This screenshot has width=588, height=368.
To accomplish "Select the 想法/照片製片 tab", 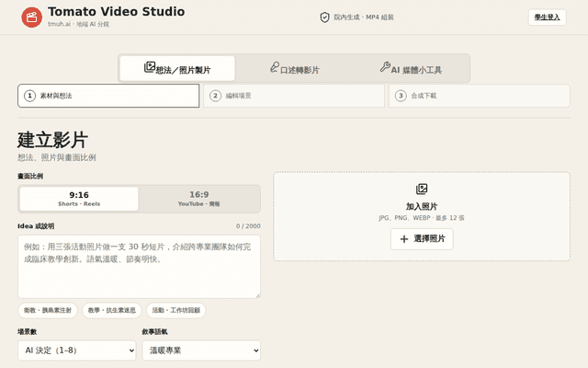I will pyautogui.click(x=177, y=68).
